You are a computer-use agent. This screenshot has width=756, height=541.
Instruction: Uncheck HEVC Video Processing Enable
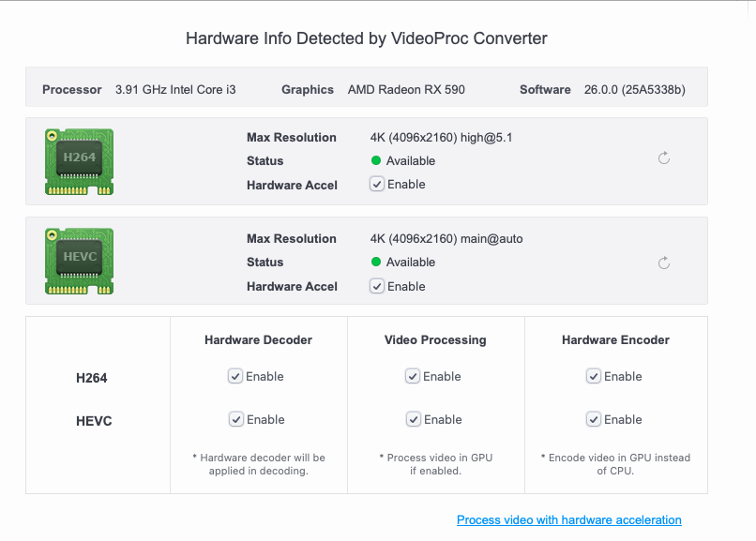pyautogui.click(x=413, y=419)
